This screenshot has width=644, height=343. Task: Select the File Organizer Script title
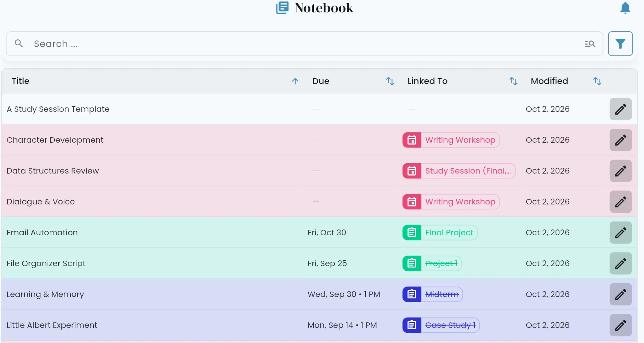46,263
